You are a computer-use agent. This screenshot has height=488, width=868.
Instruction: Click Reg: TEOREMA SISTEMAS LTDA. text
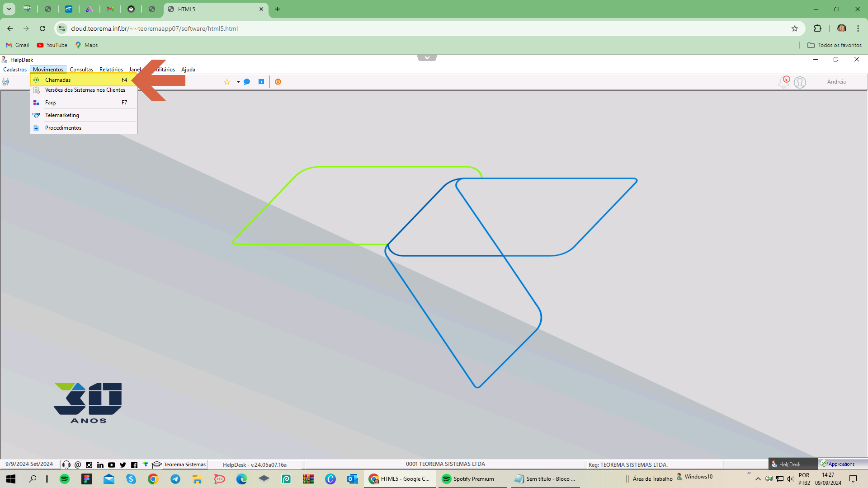(628, 465)
